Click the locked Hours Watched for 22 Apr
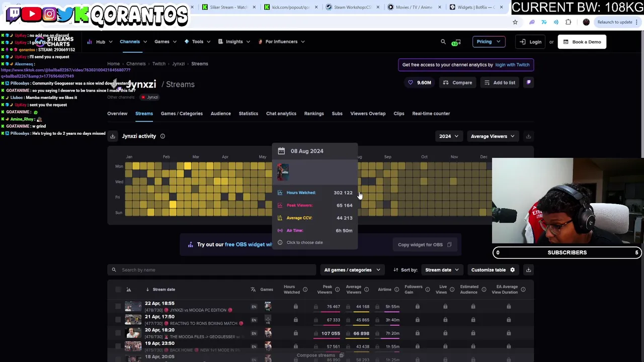Screen dimensions: 644x362 click(296, 307)
